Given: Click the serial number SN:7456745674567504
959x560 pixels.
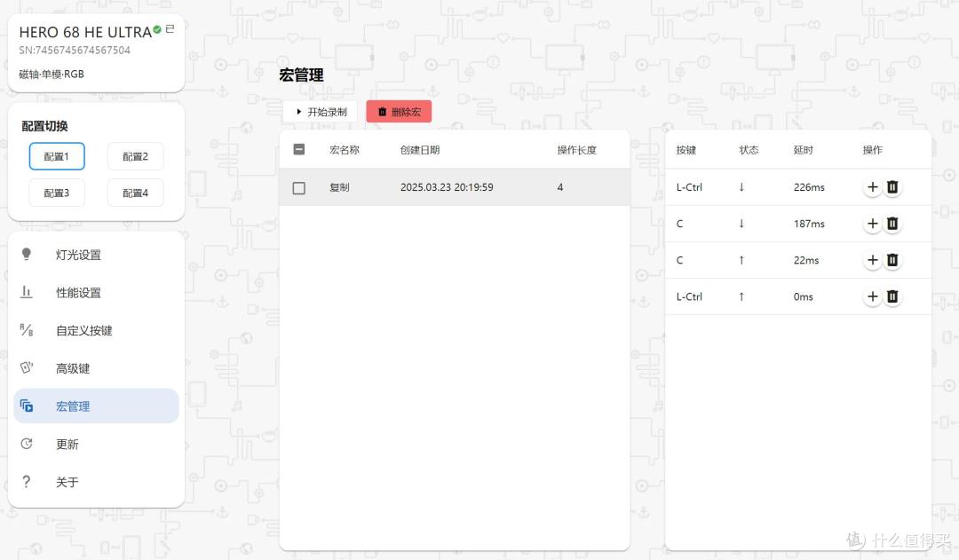Looking at the screenshot, I should point(75,50).
